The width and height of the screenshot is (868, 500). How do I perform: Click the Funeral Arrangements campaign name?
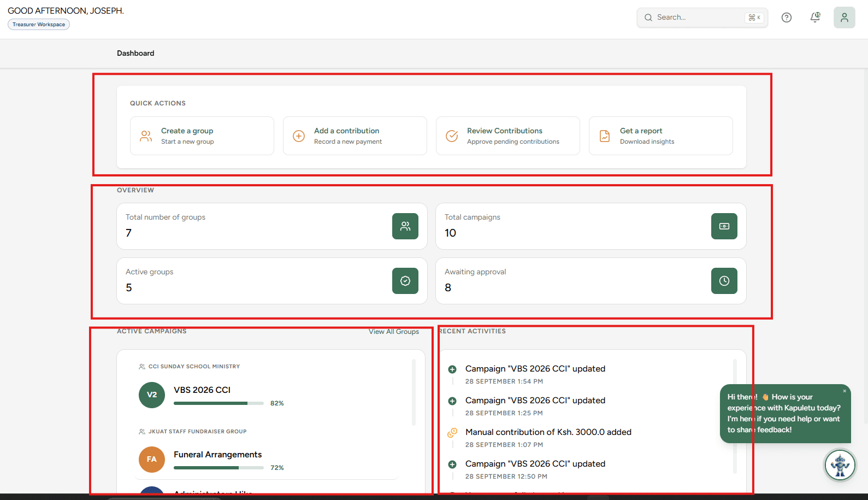pos(218,455)
